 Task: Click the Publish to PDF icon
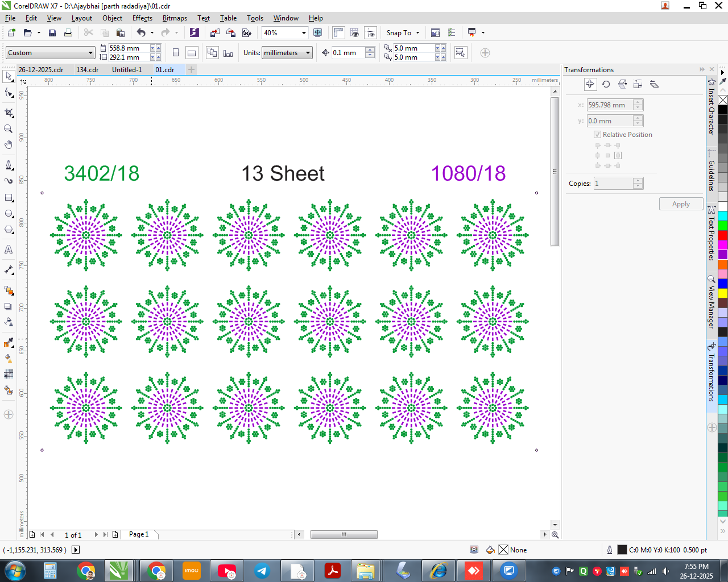click(247, 33)
